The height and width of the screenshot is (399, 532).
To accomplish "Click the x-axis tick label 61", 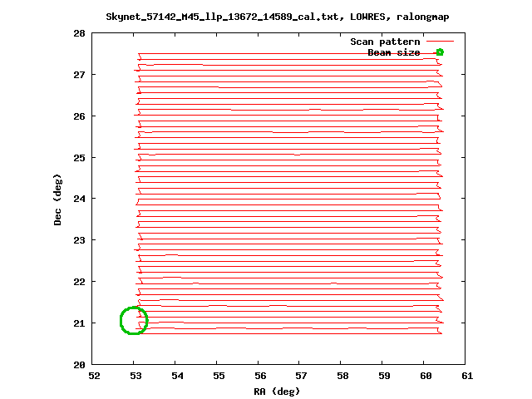I will [467, 376].
